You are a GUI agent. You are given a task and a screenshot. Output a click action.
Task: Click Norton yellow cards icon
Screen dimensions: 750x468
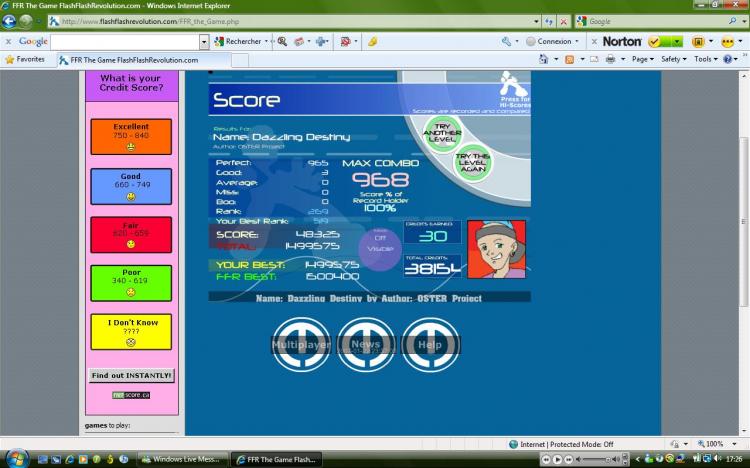[x=728, y=42]
